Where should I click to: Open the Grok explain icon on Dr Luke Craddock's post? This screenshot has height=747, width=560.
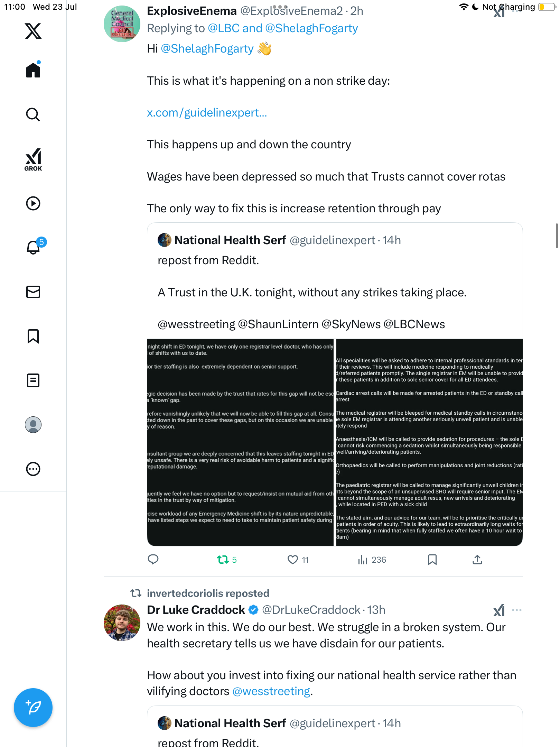click(x=499, y=610)
